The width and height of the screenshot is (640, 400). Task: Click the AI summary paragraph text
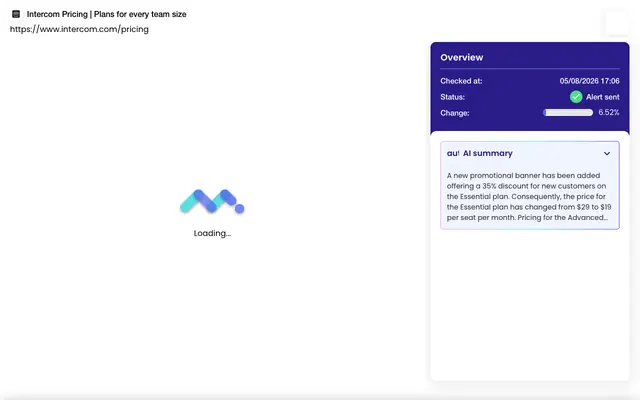coord(529,197)
